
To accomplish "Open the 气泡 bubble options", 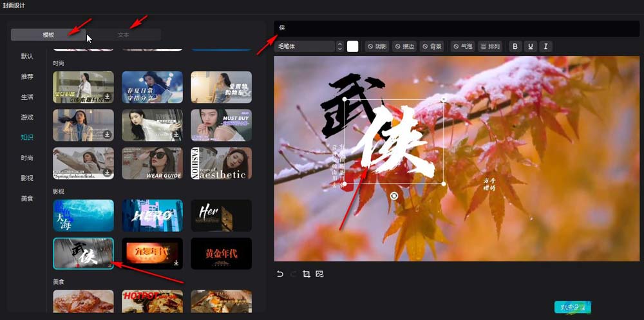I will 462,46.
